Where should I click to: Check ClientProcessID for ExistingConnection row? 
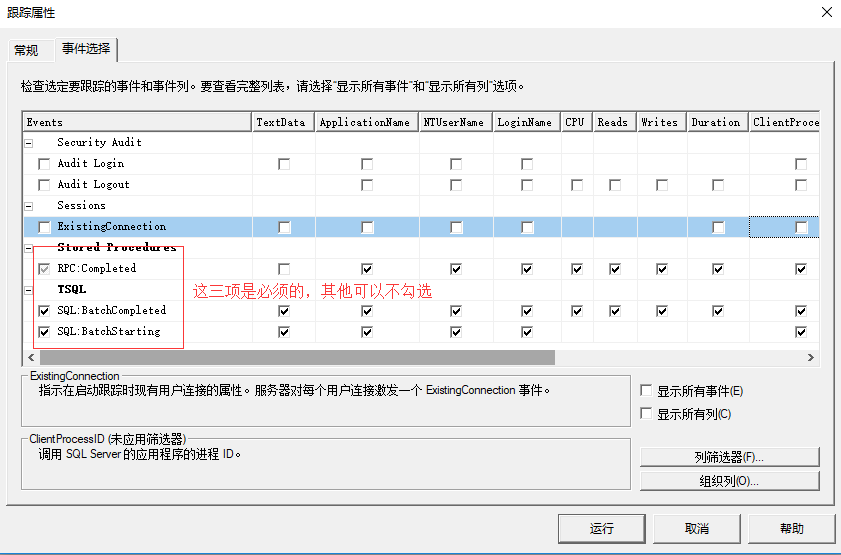(x=801, y=227)
